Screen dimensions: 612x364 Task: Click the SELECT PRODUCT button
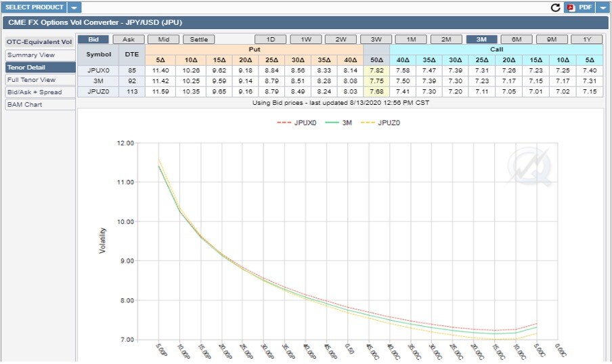coord(34,7)
